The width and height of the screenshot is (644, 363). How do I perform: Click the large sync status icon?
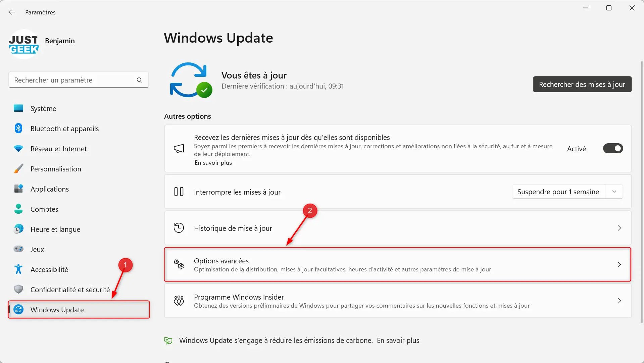tap(191, 80)
